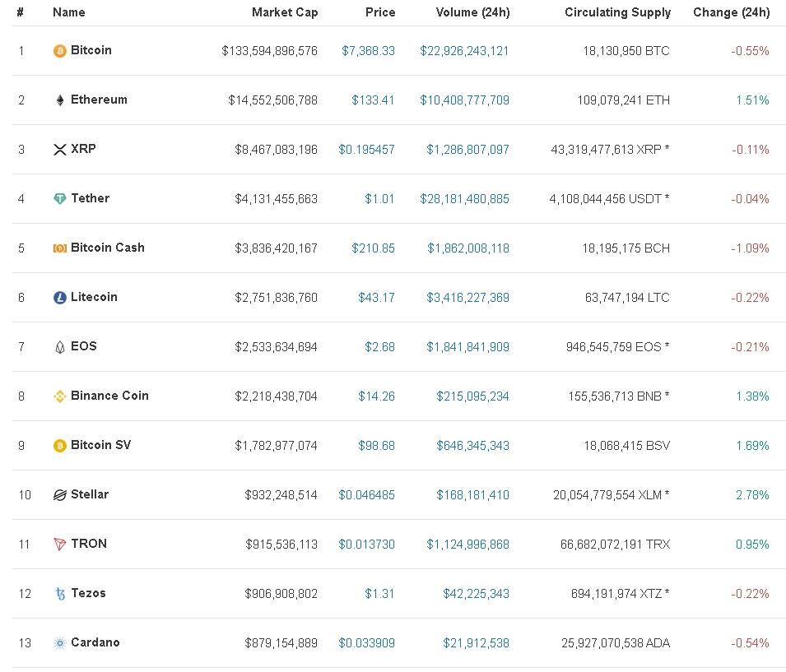786x672 pixels.
Task: Click the 155,536,713 BNB supply cell
Action: [619, 396]
